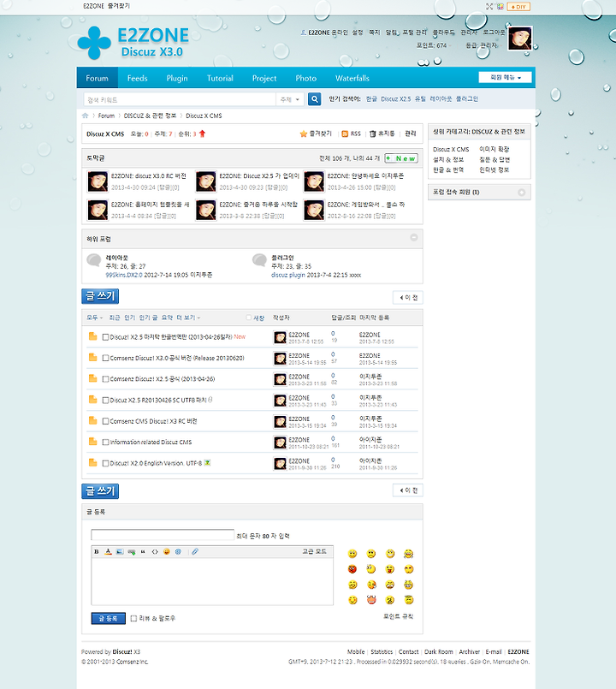Click the green New button
Screen dimensions: 616x689
pyautogui.click(x=400, y=158)
